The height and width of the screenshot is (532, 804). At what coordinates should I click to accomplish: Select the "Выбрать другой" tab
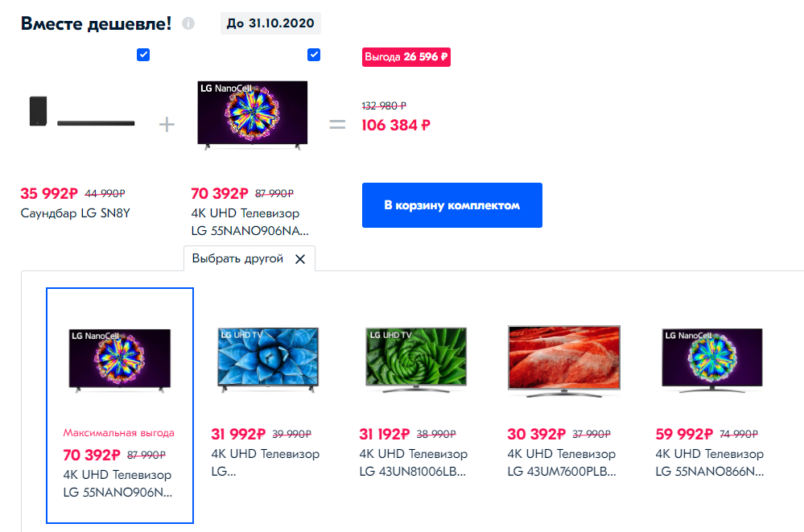click(237, 259)
